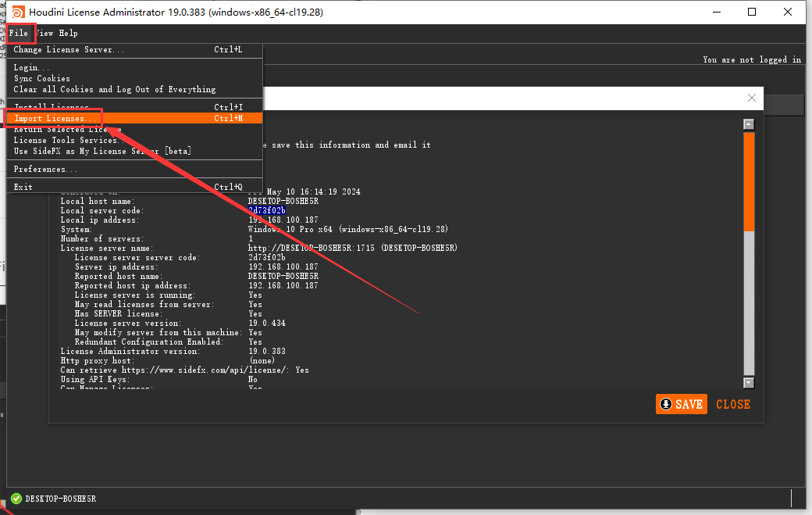
Task: Select Sync Cookies menu item
Action: [42, 78]
